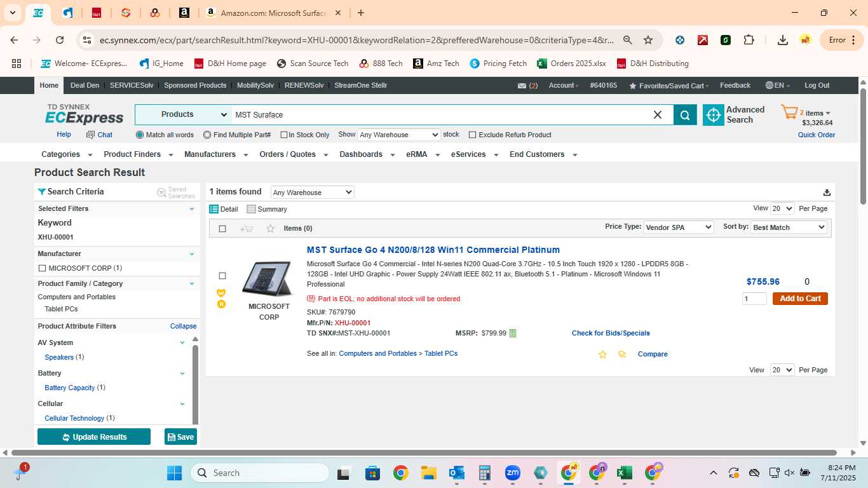Click the Add to Cart button

point(800,299)
